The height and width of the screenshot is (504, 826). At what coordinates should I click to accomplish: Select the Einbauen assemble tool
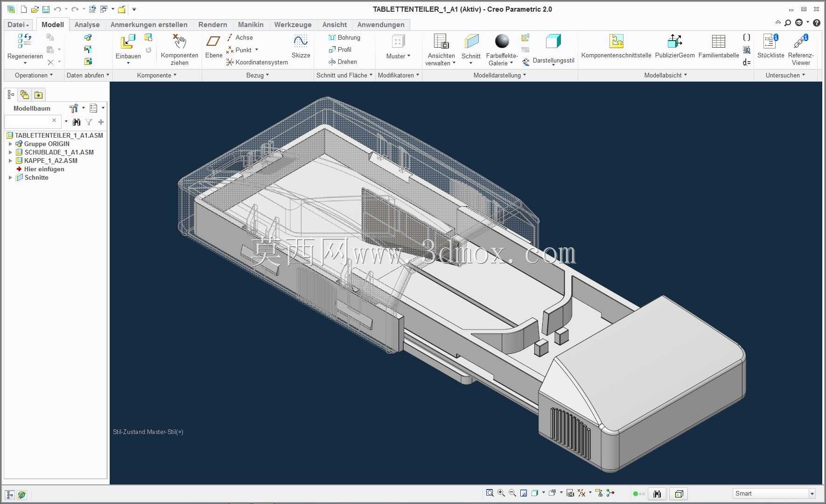click(128, 42)
